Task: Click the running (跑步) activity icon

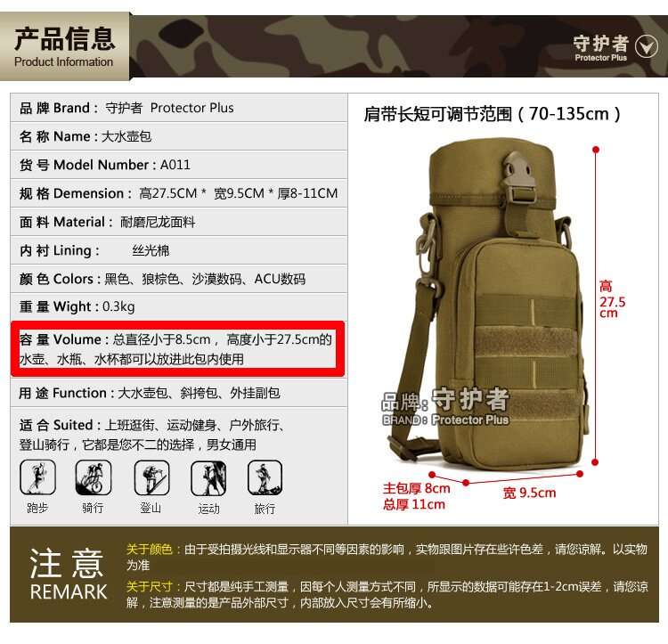Action: click(x=37, y=477)
